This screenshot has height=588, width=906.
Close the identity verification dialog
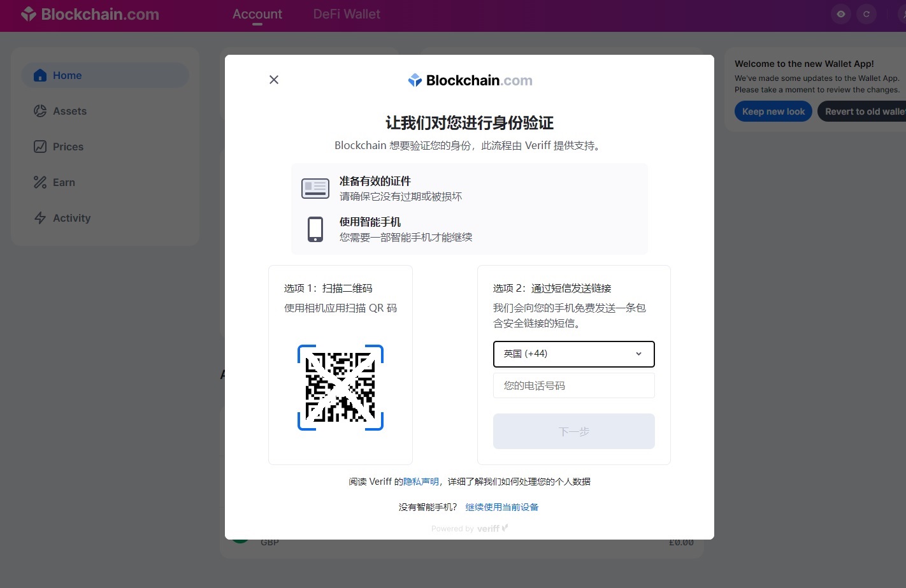274,80
